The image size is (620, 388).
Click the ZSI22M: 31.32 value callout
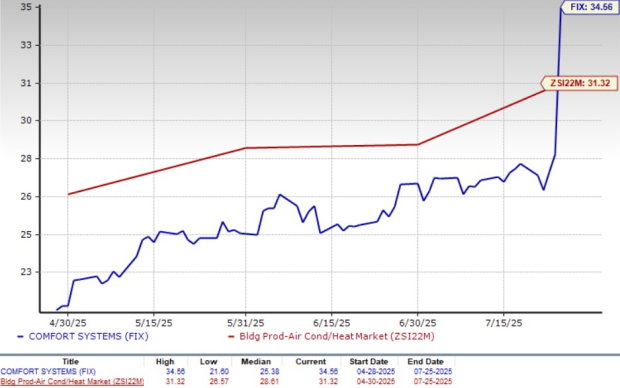click(x=580, y=83)
